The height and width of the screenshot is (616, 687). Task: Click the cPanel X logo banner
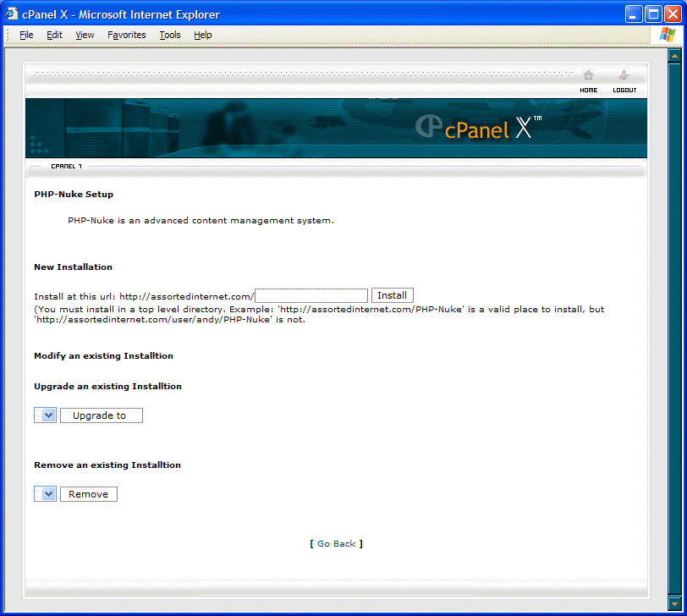click(479, 128)
